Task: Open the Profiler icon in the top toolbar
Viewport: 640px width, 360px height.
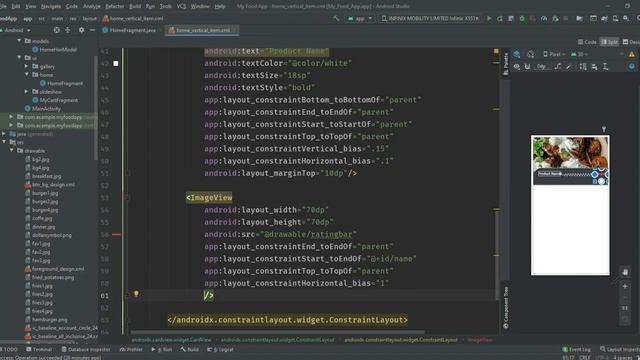Action: pyautogui.click(x=544, y=18)
